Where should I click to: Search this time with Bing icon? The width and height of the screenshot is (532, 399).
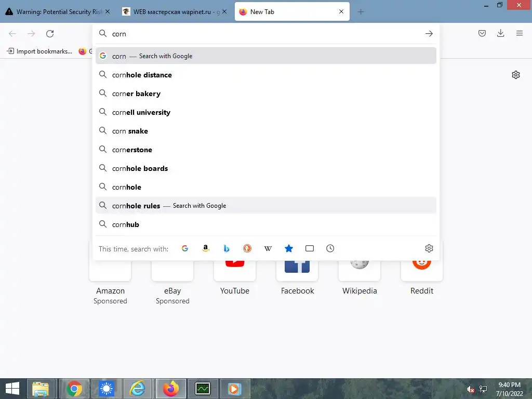coord(227,248)
